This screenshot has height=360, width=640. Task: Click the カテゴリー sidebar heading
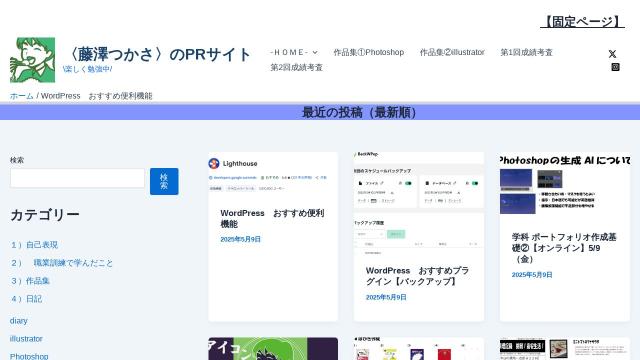[45, 215]
